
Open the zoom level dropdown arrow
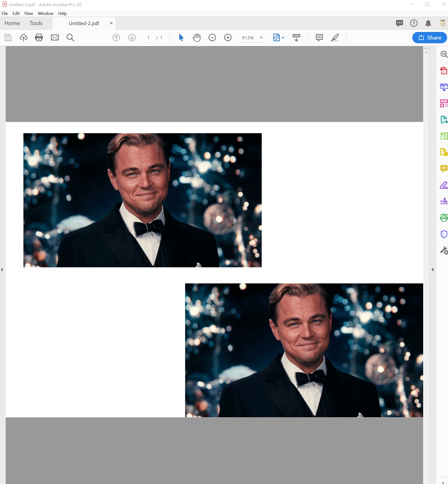pos(261,38)
